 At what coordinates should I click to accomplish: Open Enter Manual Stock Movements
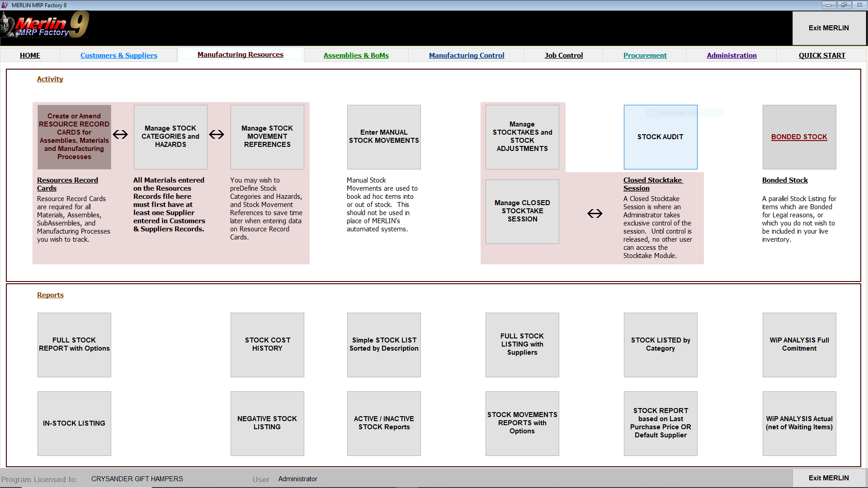click(x=384, y=136)
